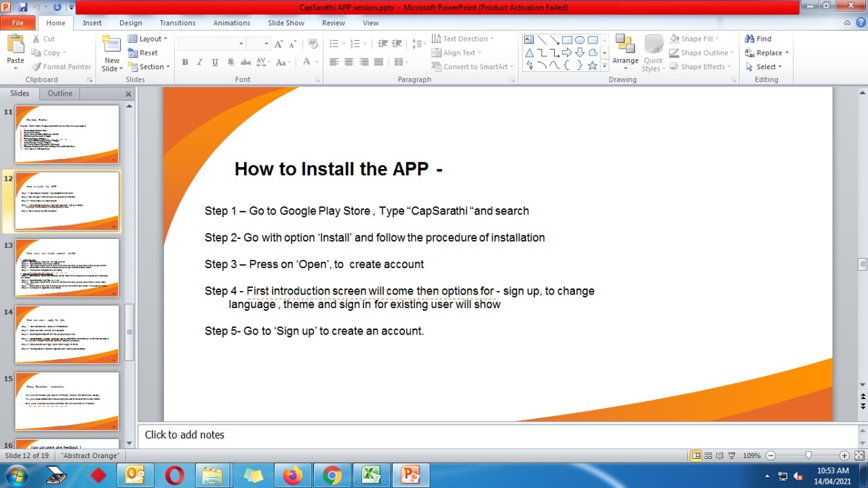Increase the list indent level
The width and height of the screenshot is (868, 488).
[397, 43]
